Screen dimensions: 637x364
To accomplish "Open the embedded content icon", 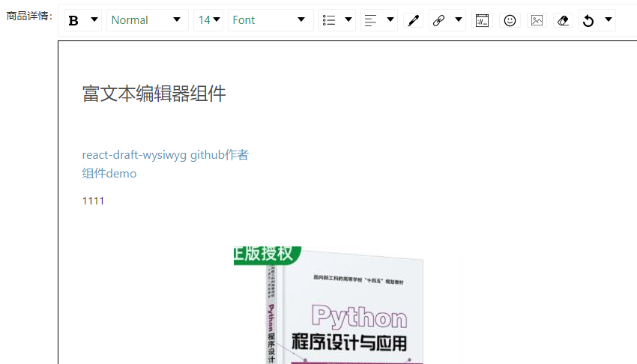I will (482, 20).
